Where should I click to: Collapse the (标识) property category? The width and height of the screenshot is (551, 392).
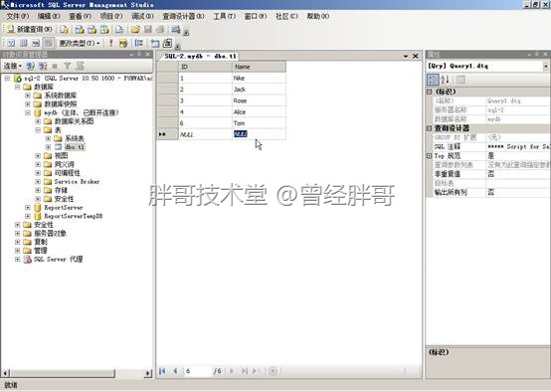tap(429, 92)
